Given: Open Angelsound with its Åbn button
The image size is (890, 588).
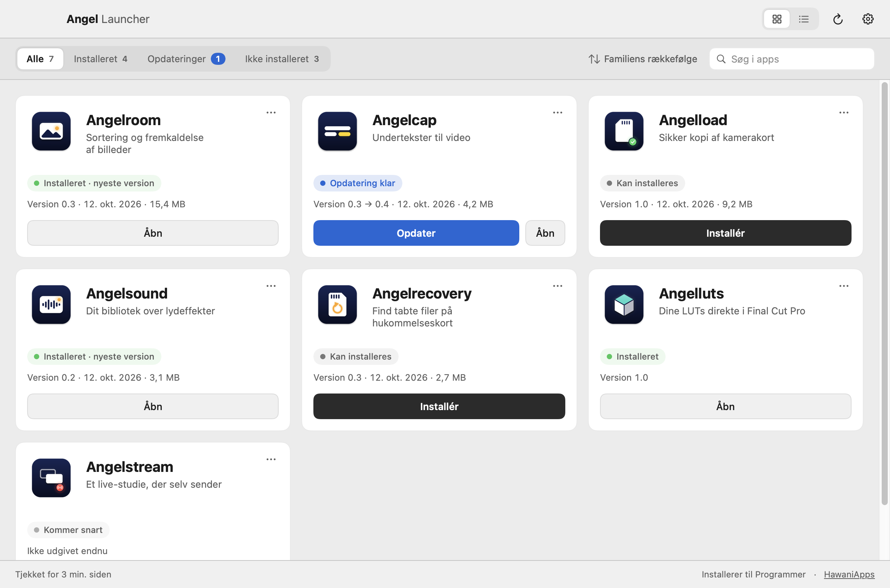Looking at the screenshot, I should point(153,406).
